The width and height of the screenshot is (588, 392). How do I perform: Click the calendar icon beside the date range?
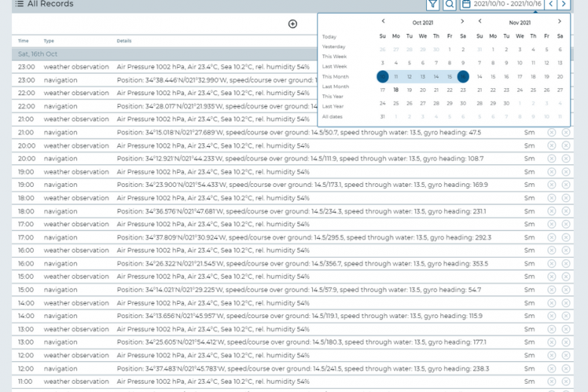[466, 4]
